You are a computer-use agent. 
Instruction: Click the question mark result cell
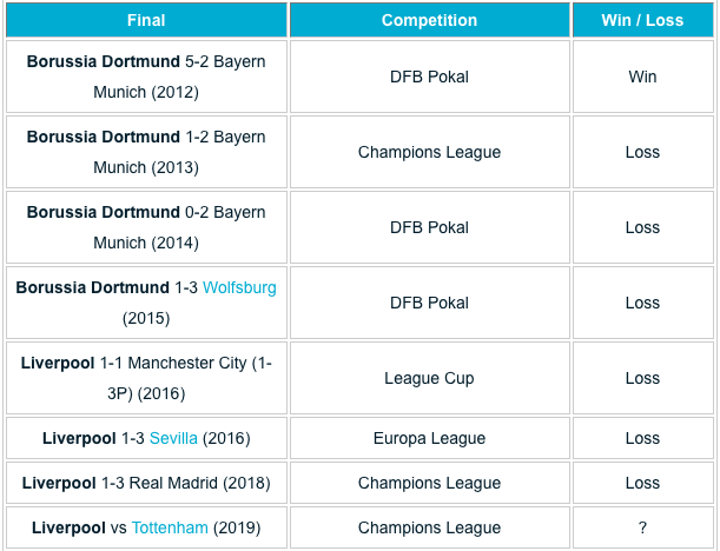click(642, 528)
